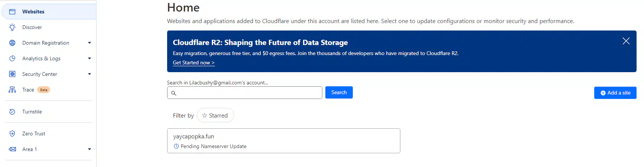Viewport: 644px width, 167px height.
Task: Expand the Security Center dropdown arrow
Action: pos(90,74)
